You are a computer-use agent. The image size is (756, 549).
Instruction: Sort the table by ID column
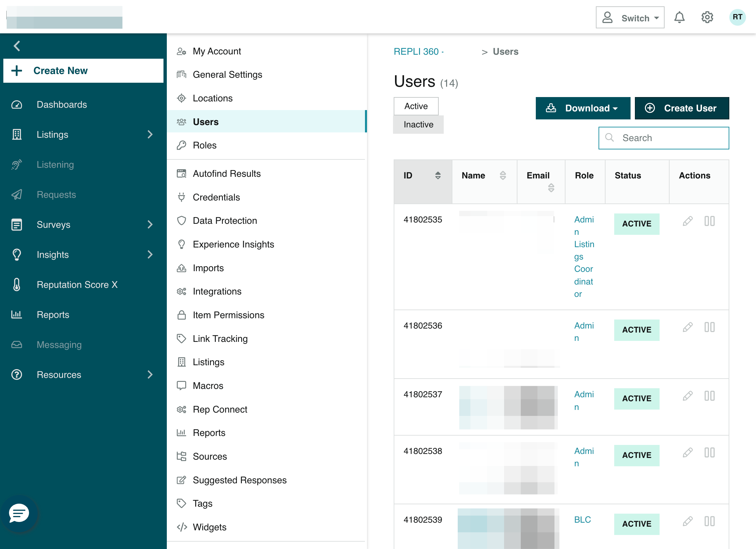(438, 175)
